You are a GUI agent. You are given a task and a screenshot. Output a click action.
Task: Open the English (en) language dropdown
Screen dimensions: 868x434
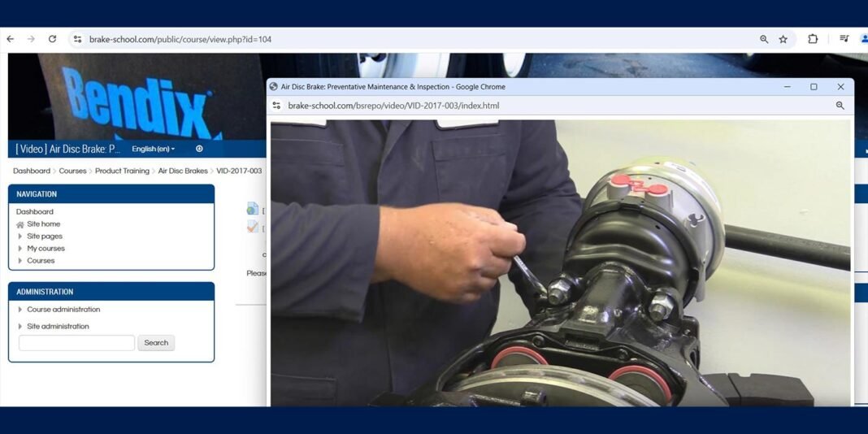coord(154,149)
